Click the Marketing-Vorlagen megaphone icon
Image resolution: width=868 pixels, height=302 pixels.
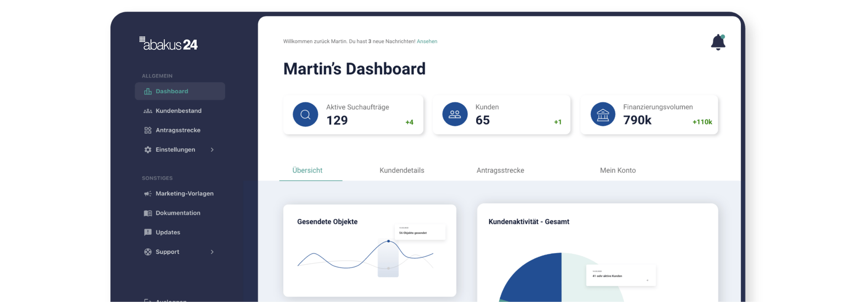[148, 194]
